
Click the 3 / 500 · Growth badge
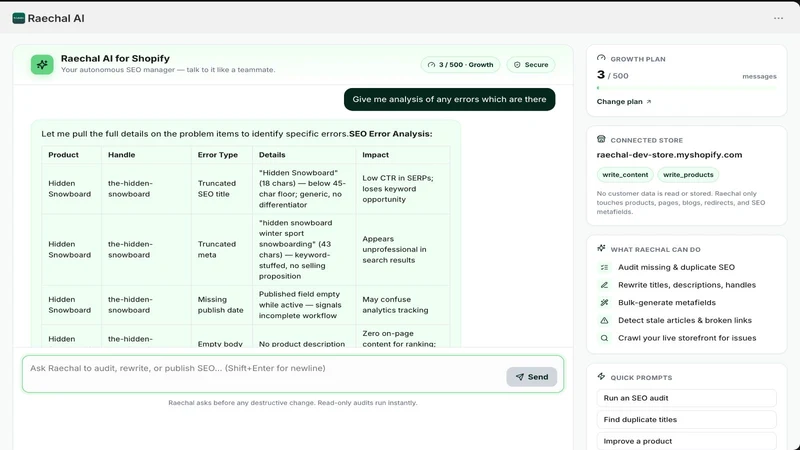click(460, 65)
